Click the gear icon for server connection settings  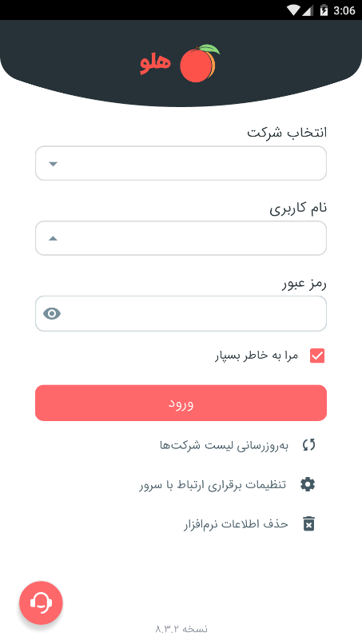click(308, 484)
